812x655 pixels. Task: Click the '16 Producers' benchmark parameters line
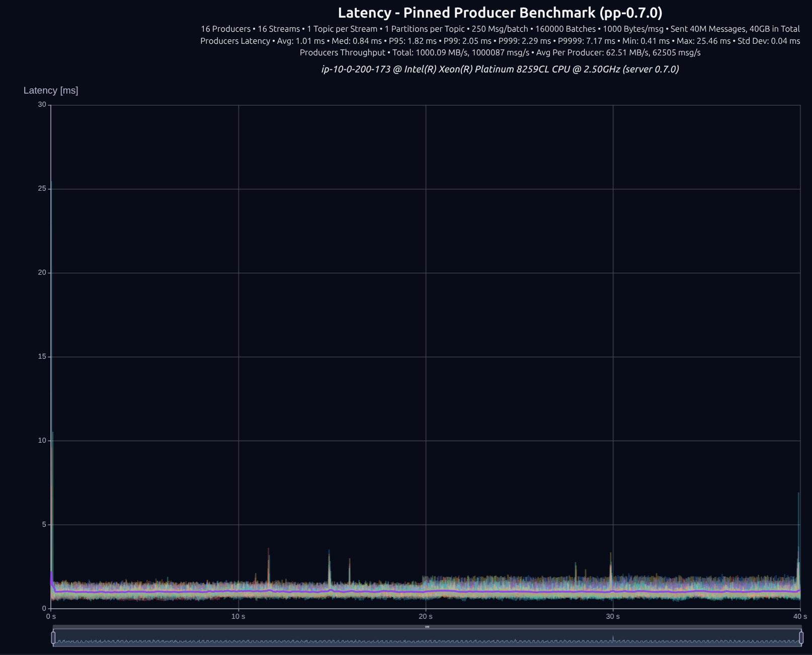tap(500, 29)
